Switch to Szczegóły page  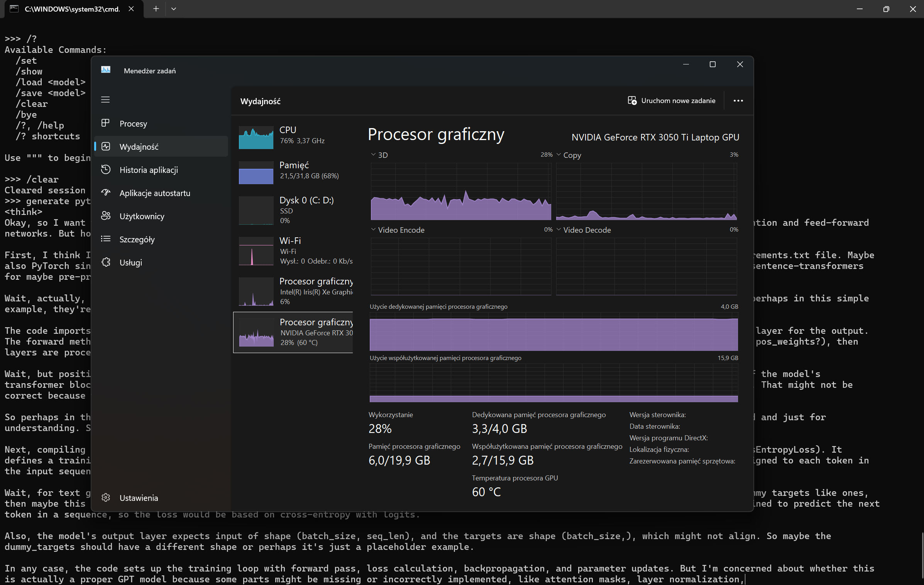point(161,239)
